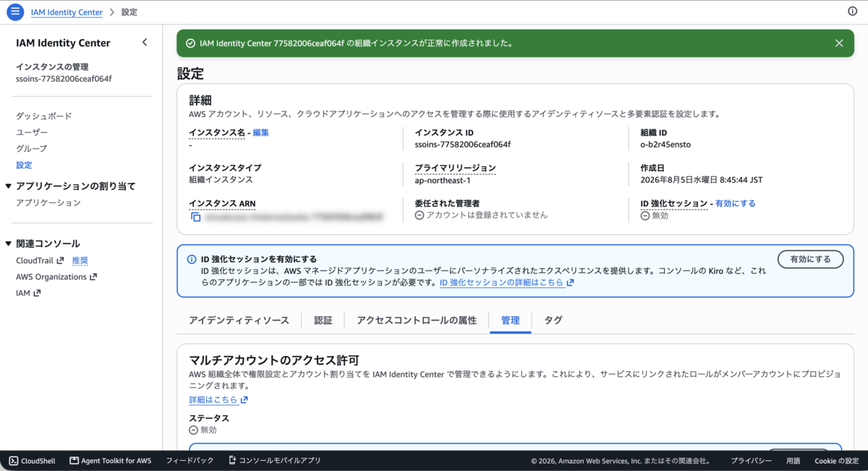Click the インスタンス ARN label
Image resolution: width=868 pixels, height=471 pixels.
click(222, 203)
